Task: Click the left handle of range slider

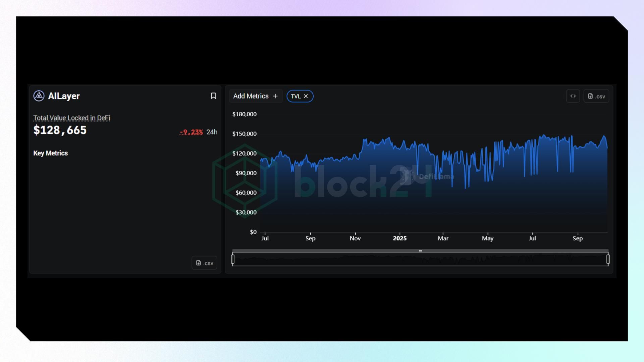Action: tap(233, 259)
